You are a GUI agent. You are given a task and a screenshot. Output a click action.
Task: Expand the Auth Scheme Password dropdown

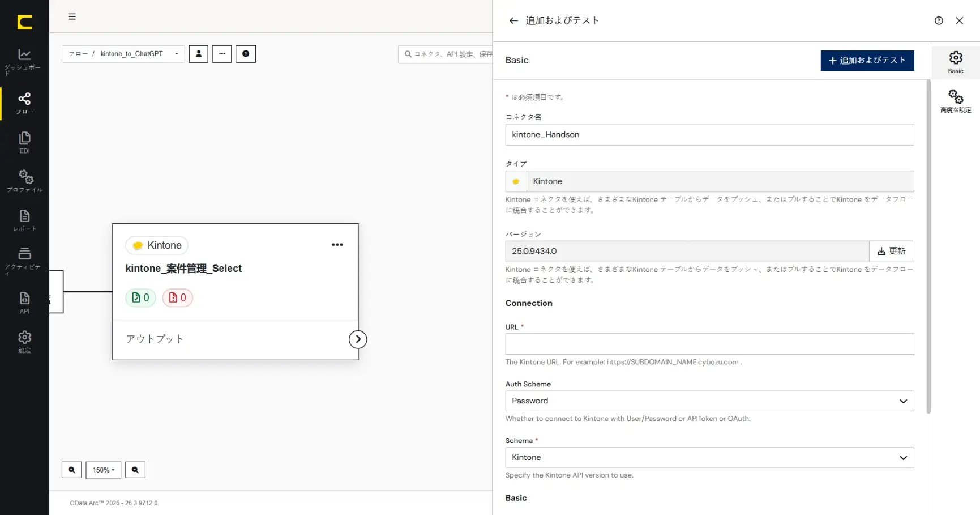pyautogui.click(x=709, y=401)
